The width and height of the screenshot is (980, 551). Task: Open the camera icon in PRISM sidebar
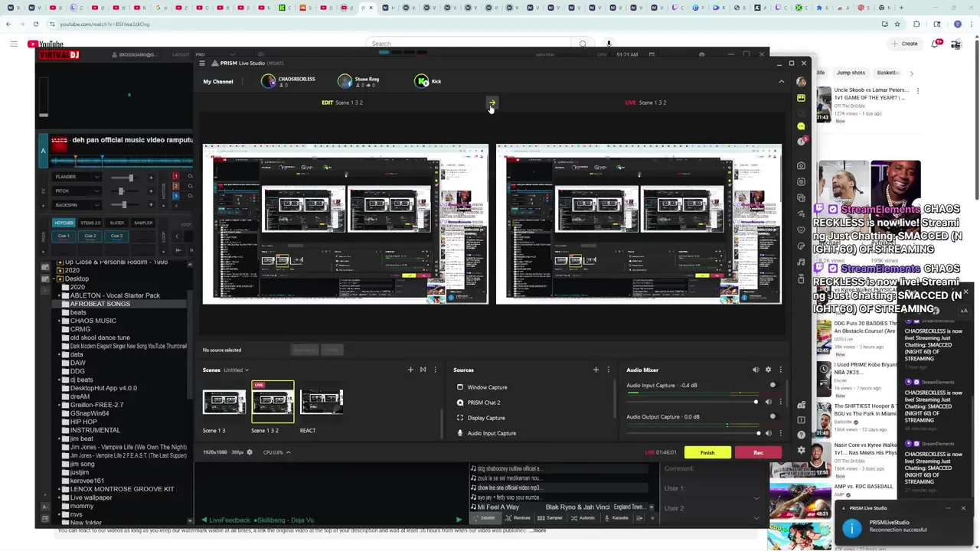(x=801, y=165)
